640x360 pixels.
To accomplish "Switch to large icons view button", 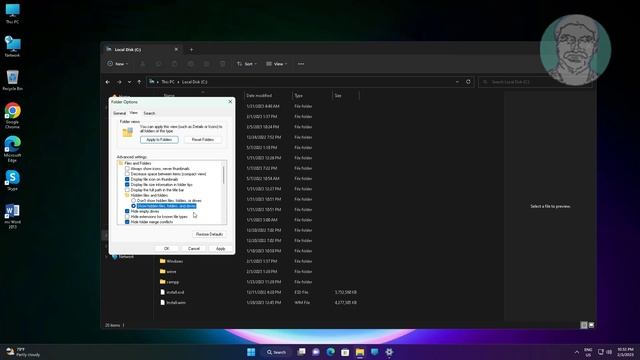I will (x=591, y=325).
